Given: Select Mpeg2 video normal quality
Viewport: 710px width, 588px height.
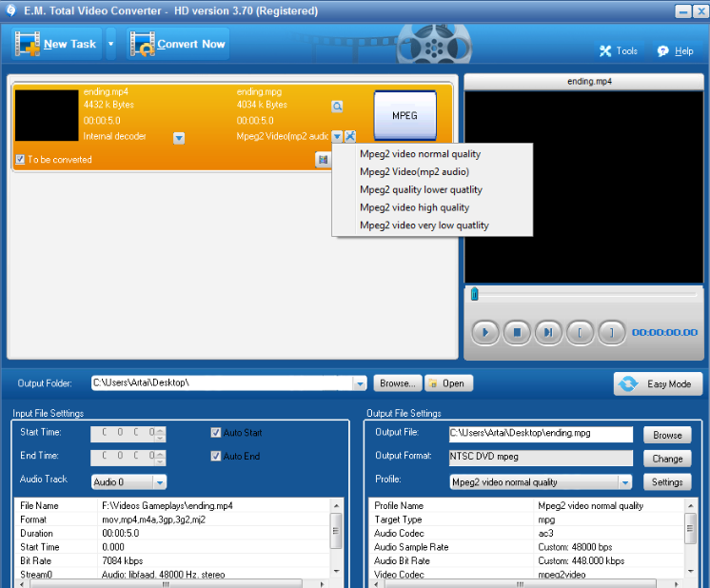Looking at the screenshot, I should pyautogui.click(x=420, y=154).
